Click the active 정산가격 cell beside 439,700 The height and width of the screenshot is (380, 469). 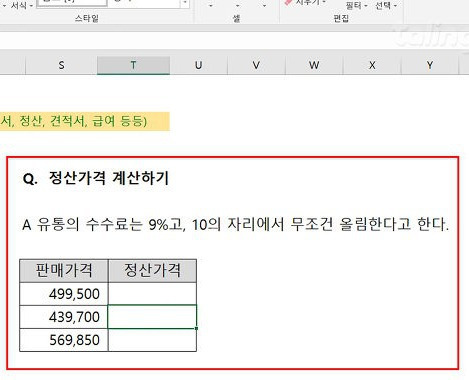tap(152, 317)
